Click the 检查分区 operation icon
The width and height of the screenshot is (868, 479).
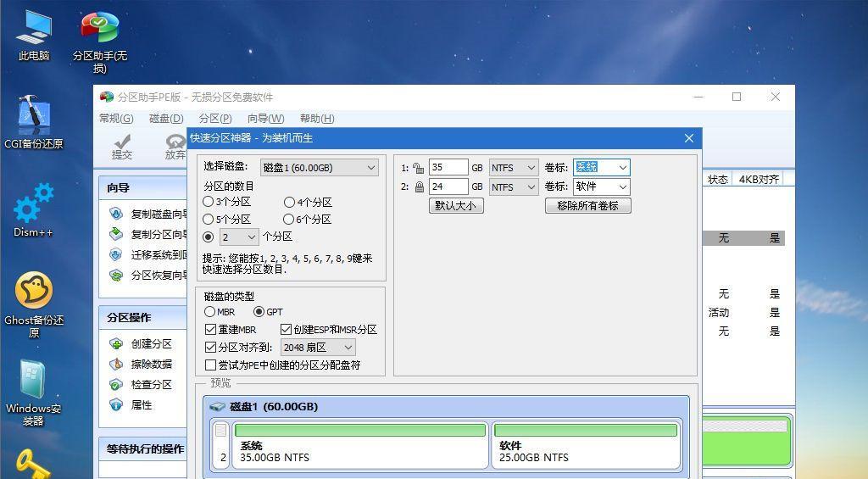point(115,384)
